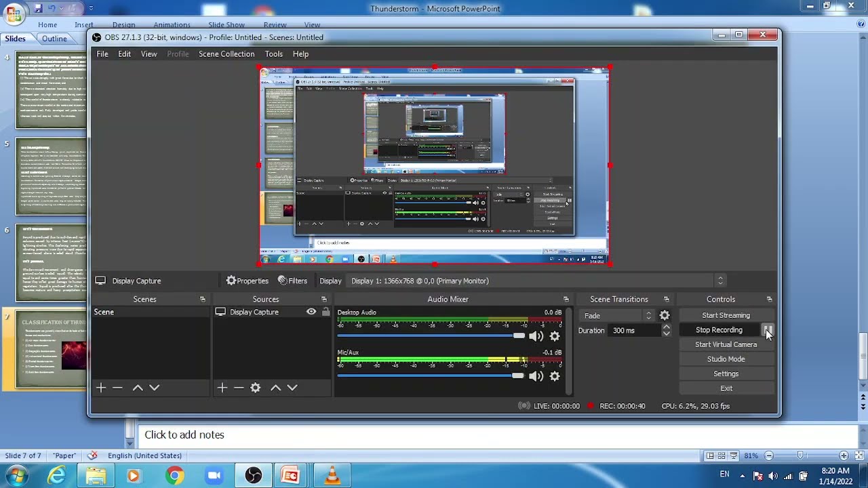Open OBS View menu
868x488 pixels.
click(x=149, y=54)
